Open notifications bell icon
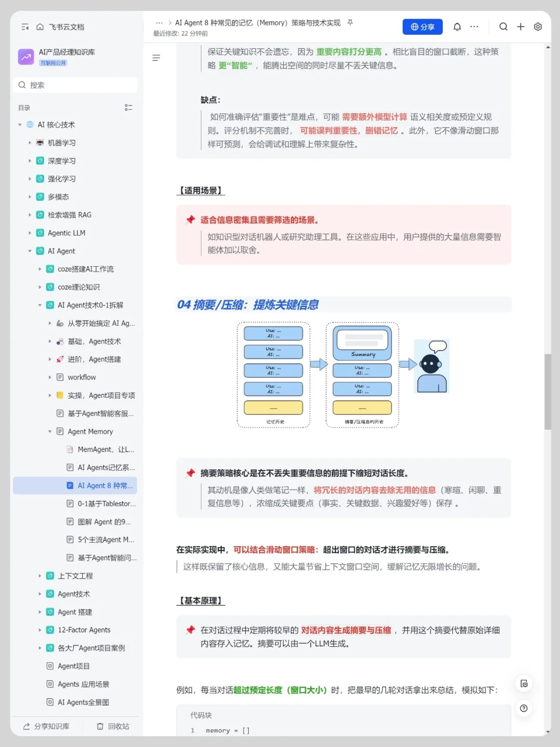This screenshot has height=747, width=560. [x=457, y=27]
